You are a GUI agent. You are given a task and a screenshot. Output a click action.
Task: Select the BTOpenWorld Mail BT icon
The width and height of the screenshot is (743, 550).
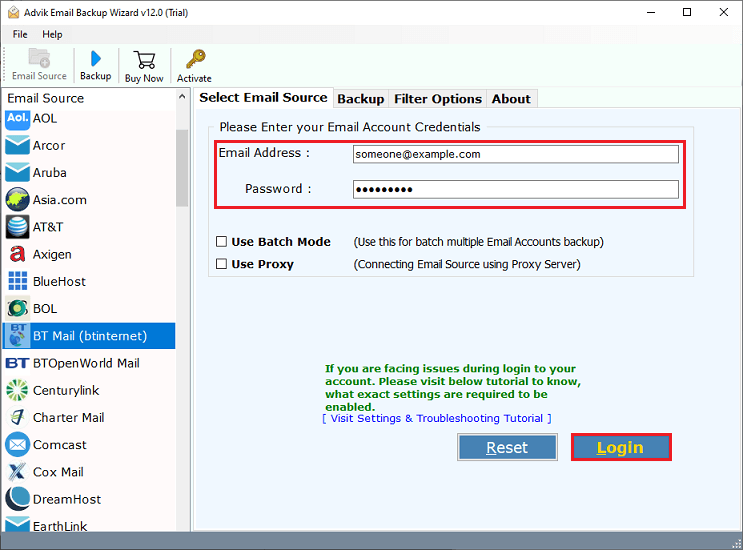18,363
